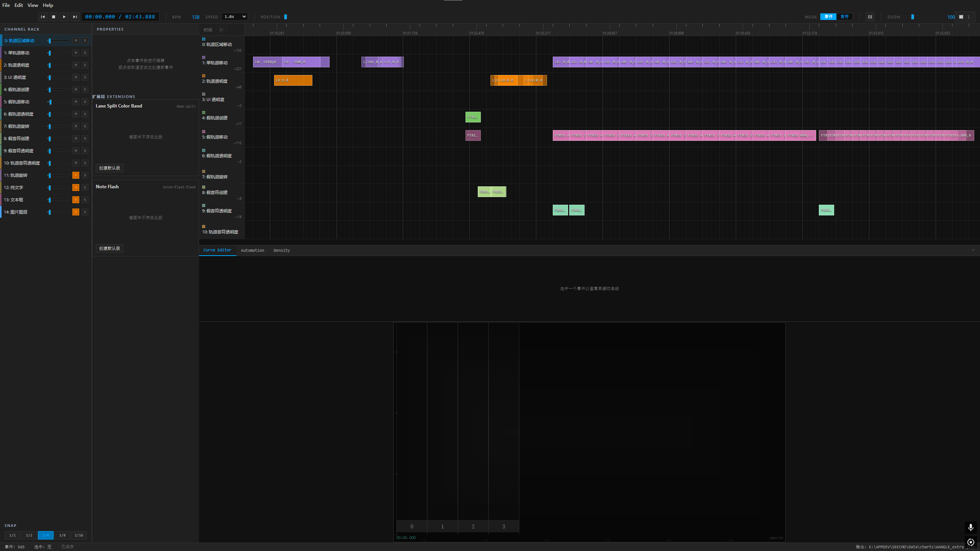Choose the 1/2 snap setting

coord(29,535)
